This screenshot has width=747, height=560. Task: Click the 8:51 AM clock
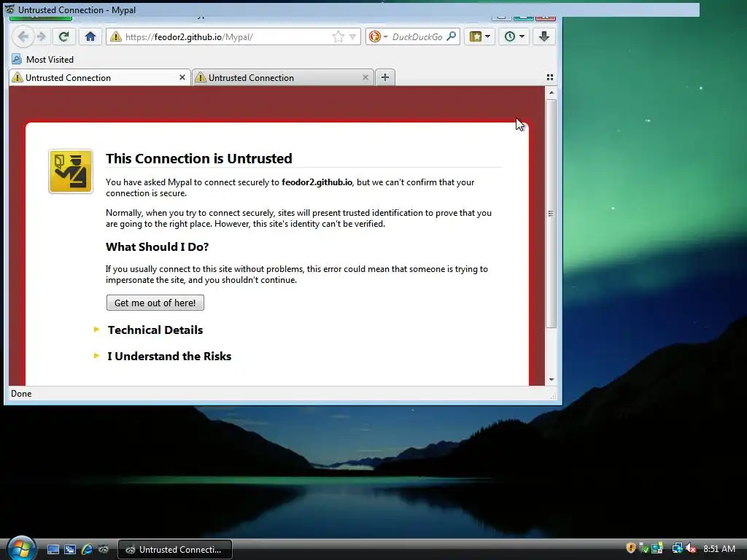[x=719, y=549]
